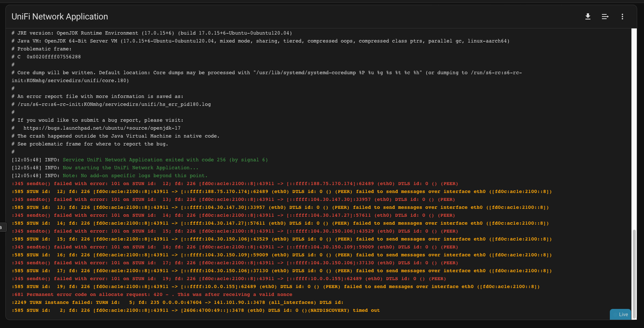Click the "Core dump will be written" line
644x328 pixels.
pos(266,73)
